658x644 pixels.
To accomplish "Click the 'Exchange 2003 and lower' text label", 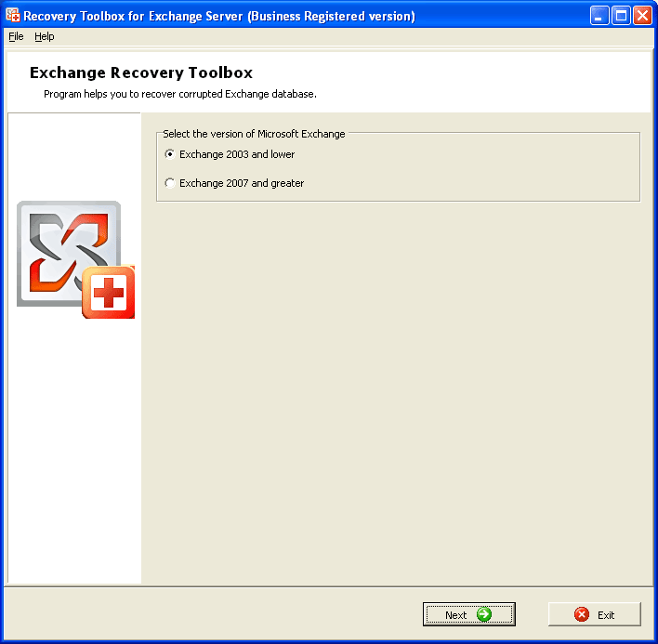I will (x=237, y=154).
